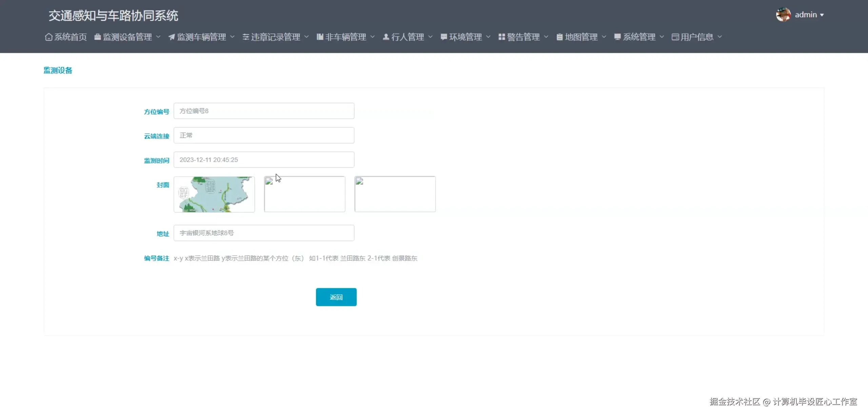Click the person icon beside 行人管理
This screenshot has width=868, height=417.
pos(386,37)
